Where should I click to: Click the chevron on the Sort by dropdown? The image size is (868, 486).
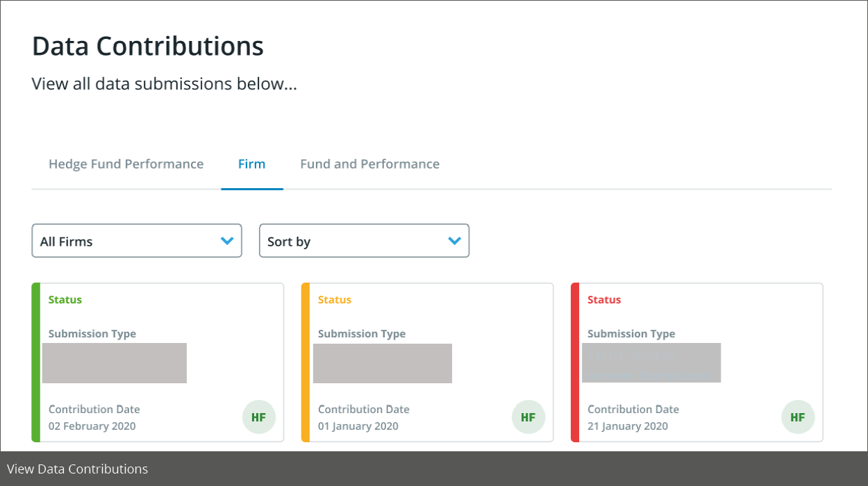point(454,240)
